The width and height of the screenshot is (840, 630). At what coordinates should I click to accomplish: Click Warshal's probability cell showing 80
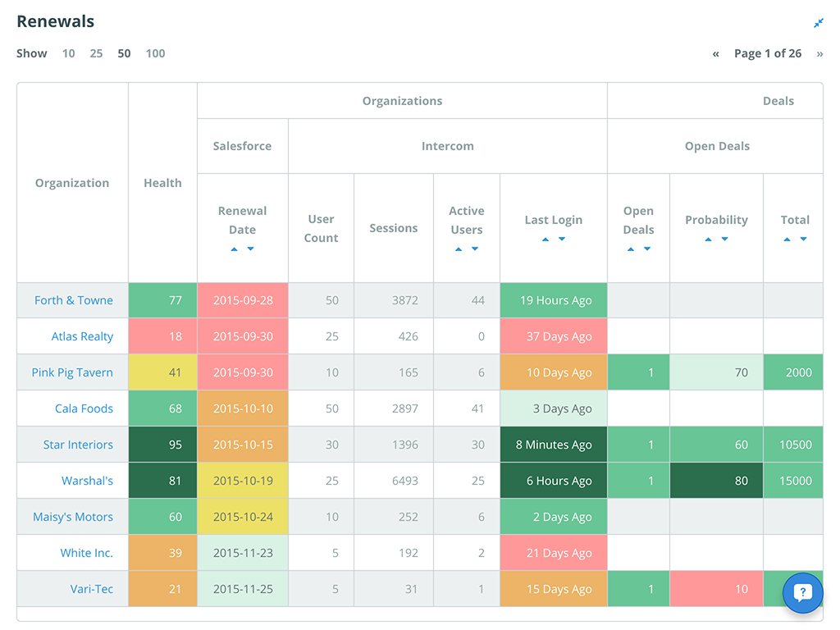[716, 481]
